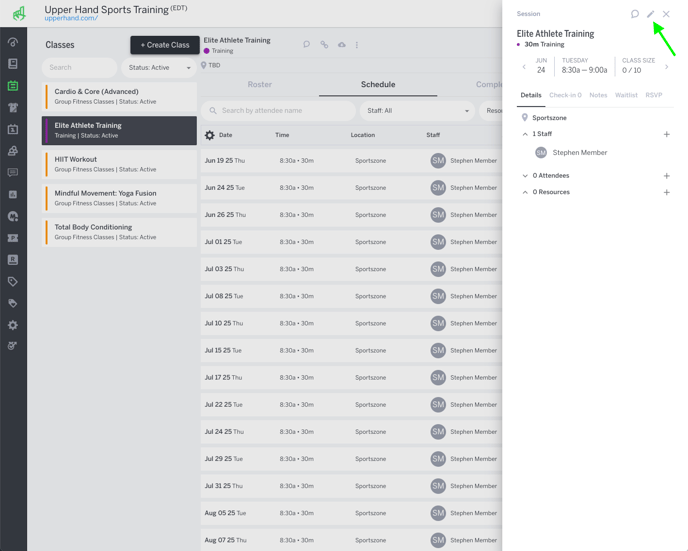The height and width of the screenshot is (551, 688).
Task: Click the Sportszone location in session panel
Action: click(x=549, y=118)
